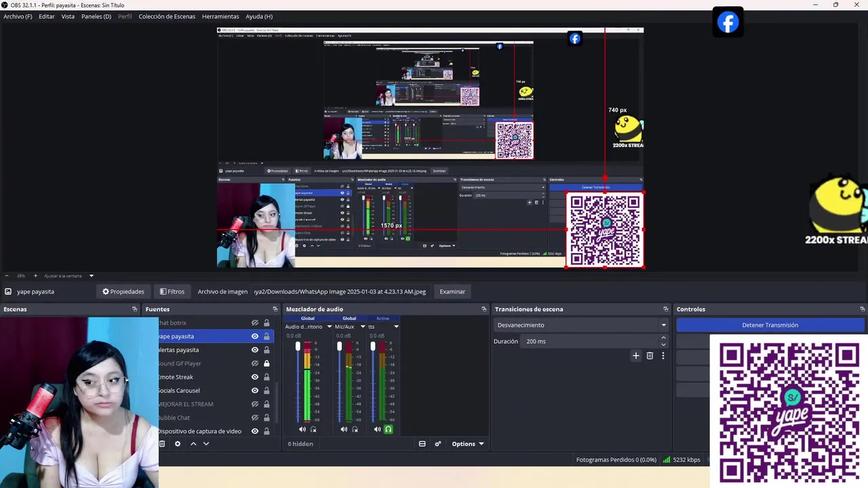The image size is (868, 488).
Task: Click the Mic/Aux volume fader
Action: click(340, 346)
